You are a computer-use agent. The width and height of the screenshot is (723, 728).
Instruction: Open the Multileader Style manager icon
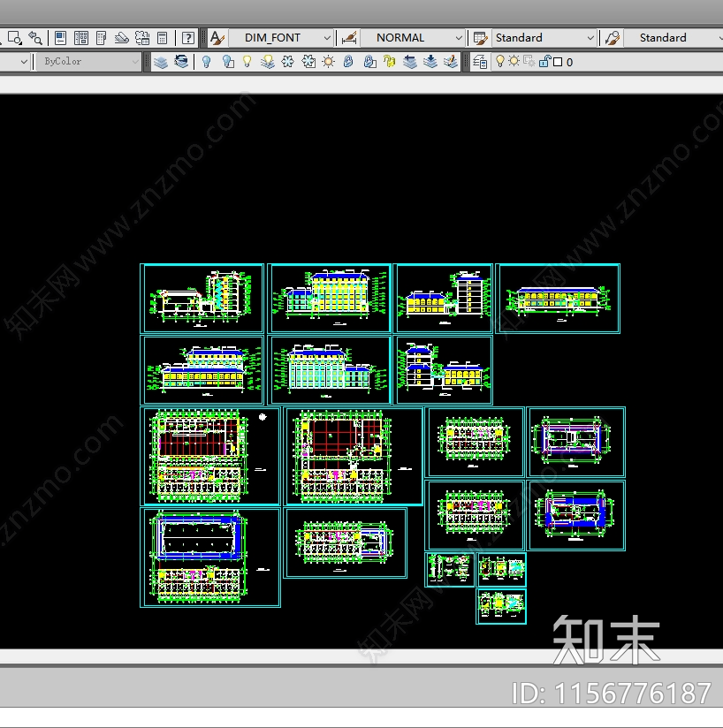(613, 38)
